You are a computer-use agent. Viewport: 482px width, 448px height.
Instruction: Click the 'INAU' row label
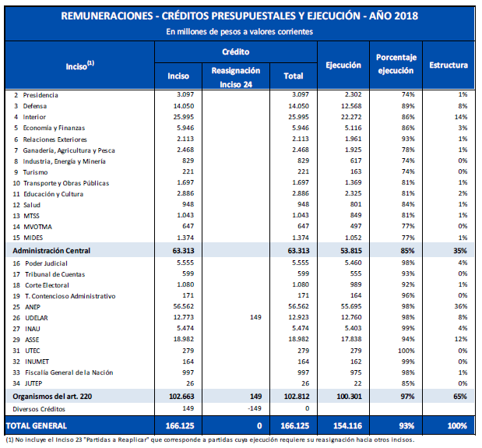click(33, 329)
